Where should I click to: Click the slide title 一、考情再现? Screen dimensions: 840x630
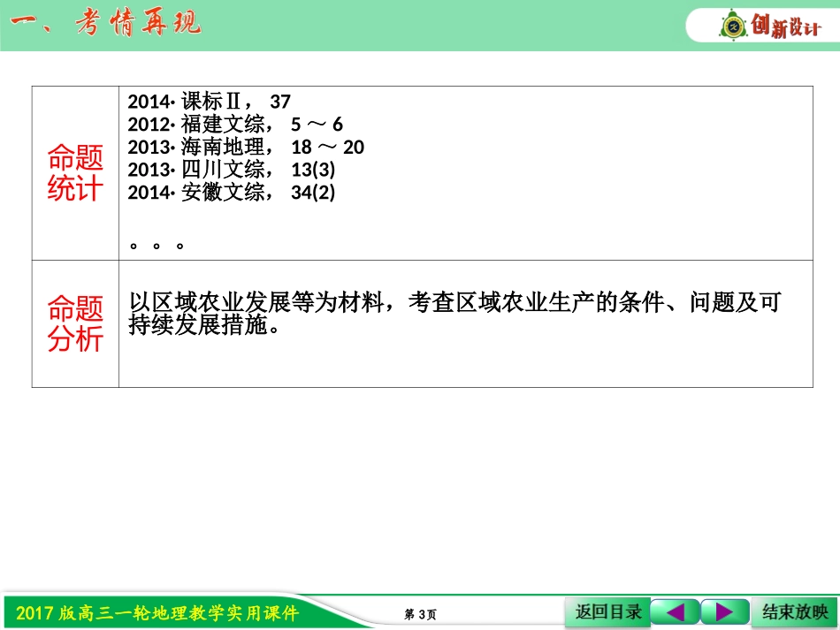point(105,23)
